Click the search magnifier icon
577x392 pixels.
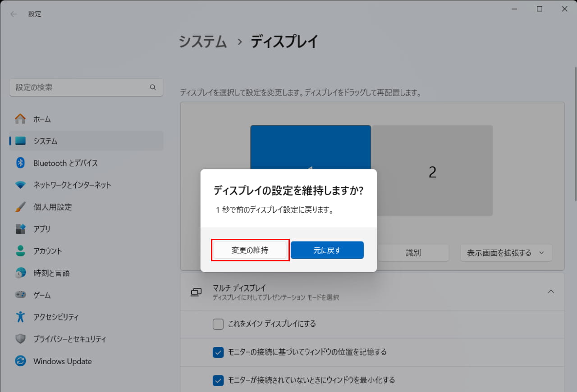[153, 87]
